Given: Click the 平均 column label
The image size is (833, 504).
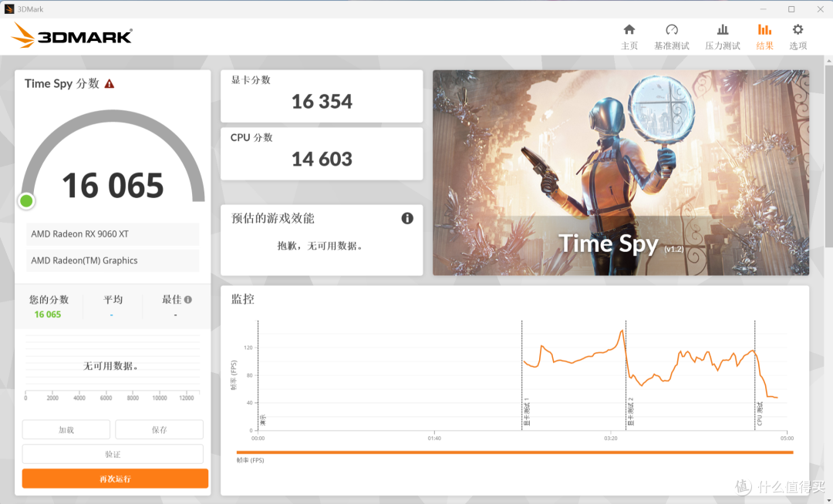Looking at the screenshot, I should [x=113, y=300].
